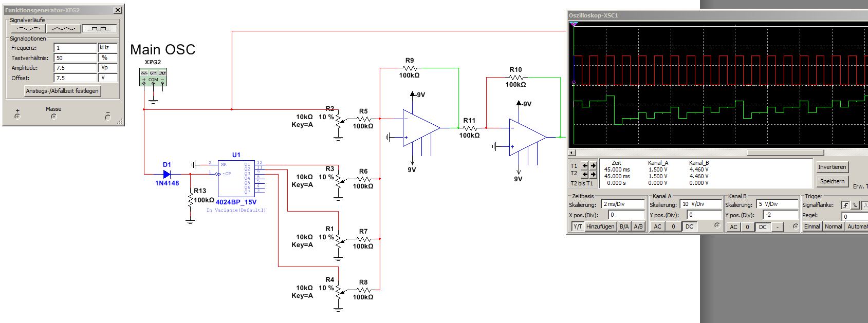Select the square waveform button

click(99, 29)
